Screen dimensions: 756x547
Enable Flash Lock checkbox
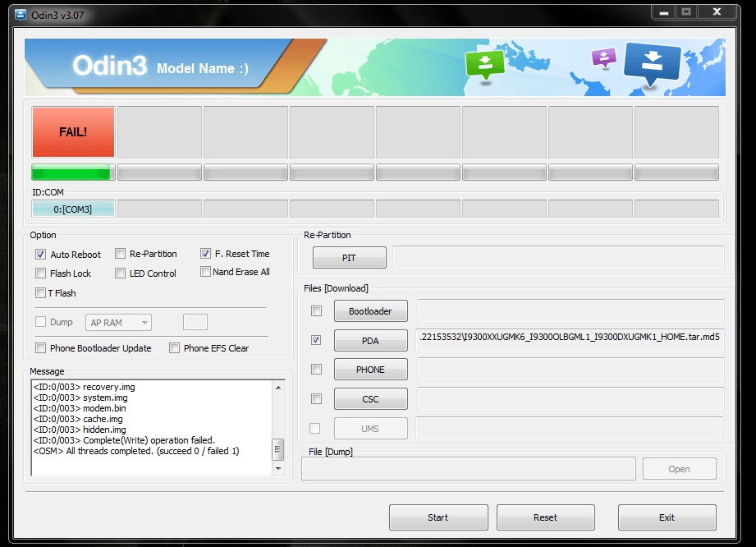[40, 273]
